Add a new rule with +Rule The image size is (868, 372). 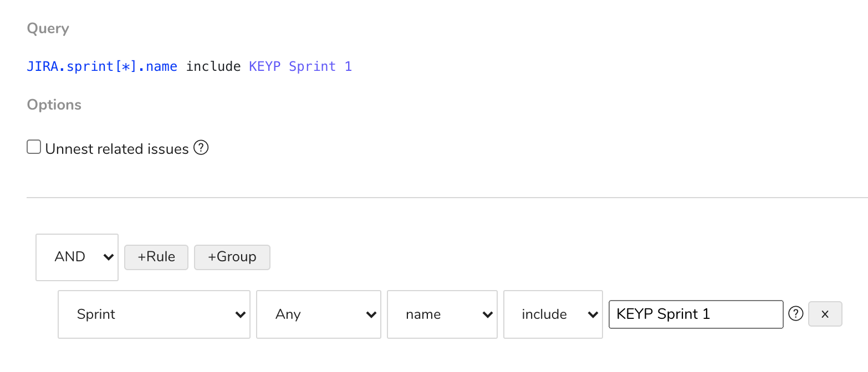click(156, 257)
